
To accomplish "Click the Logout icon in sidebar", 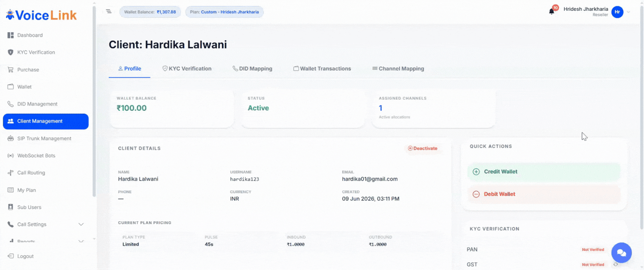I will 11,256.
